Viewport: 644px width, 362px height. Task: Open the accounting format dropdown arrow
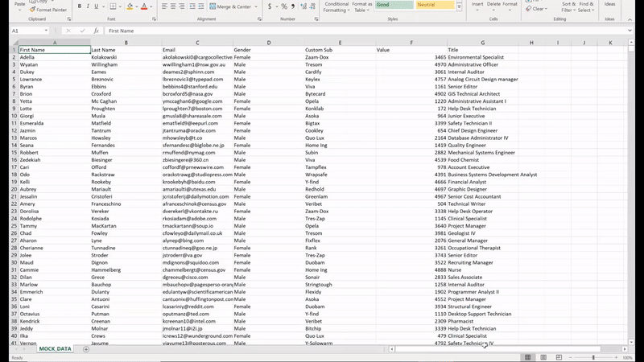(276, 7)
